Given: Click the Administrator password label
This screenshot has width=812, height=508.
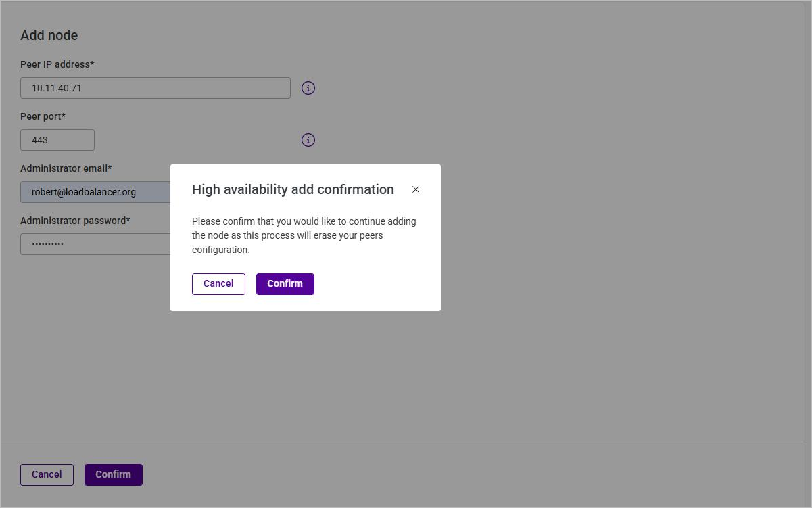Looking at the screenshot, I should (x=76, y=221).
